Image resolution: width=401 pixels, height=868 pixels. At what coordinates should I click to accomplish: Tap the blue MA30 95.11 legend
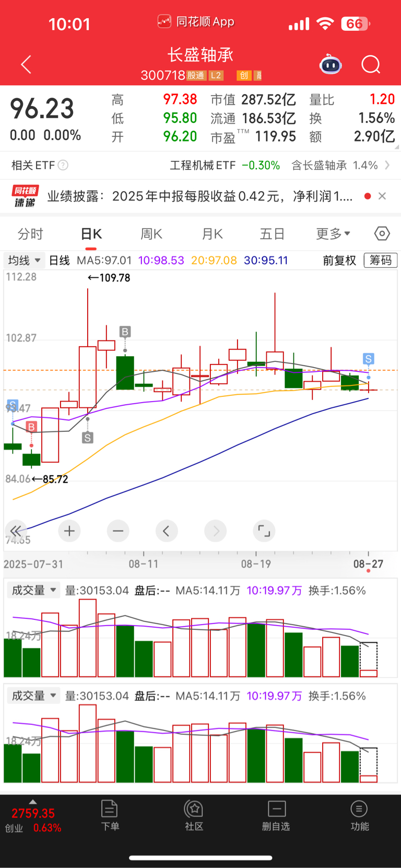pyautogui.click(x=266, y=260)
